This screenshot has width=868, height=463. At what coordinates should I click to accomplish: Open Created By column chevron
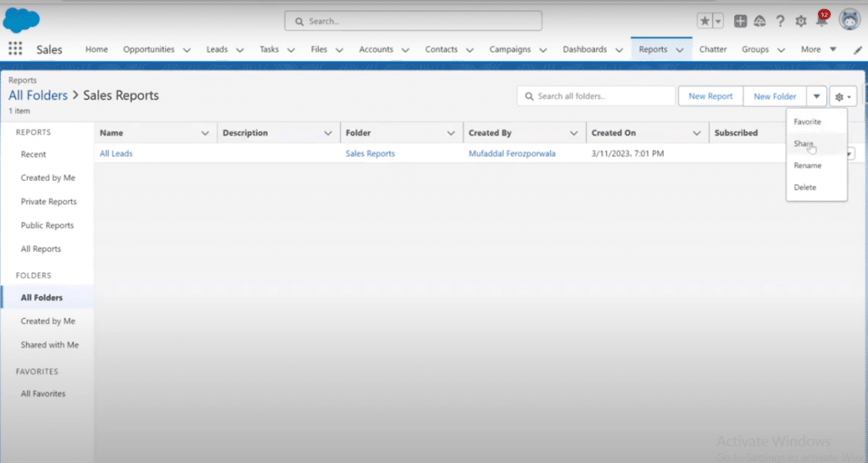pos(574,133)
